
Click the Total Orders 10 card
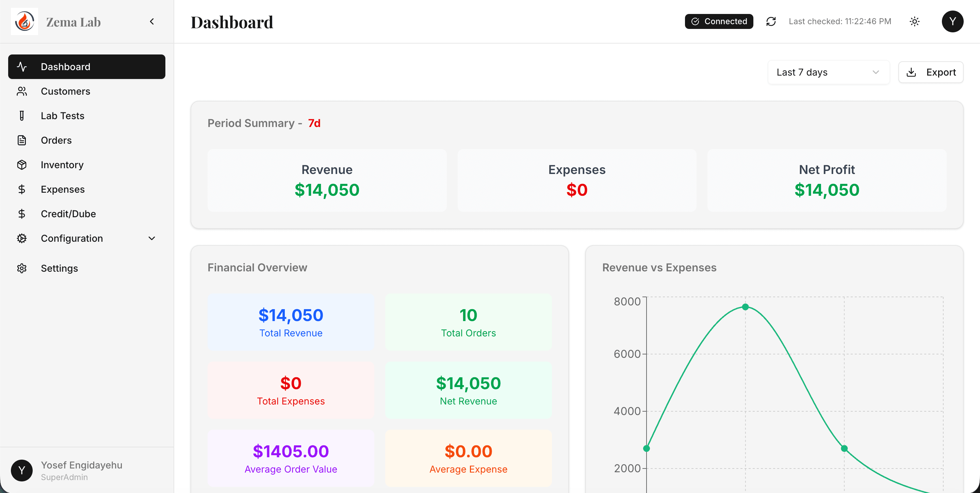click(x=468, y=322)
